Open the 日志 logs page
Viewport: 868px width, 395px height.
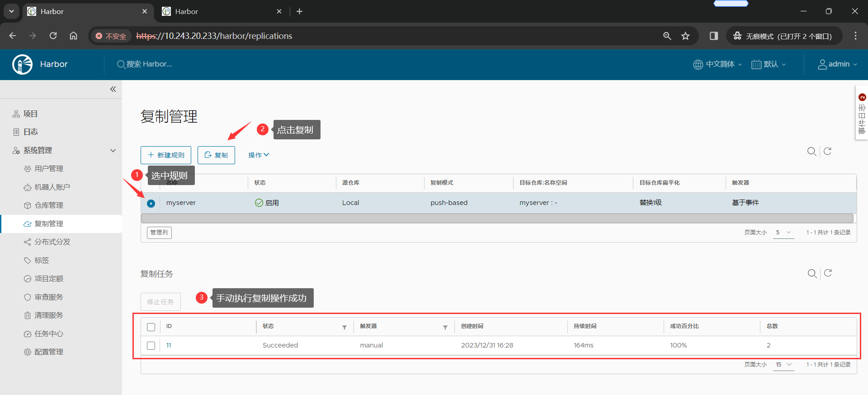30,132
